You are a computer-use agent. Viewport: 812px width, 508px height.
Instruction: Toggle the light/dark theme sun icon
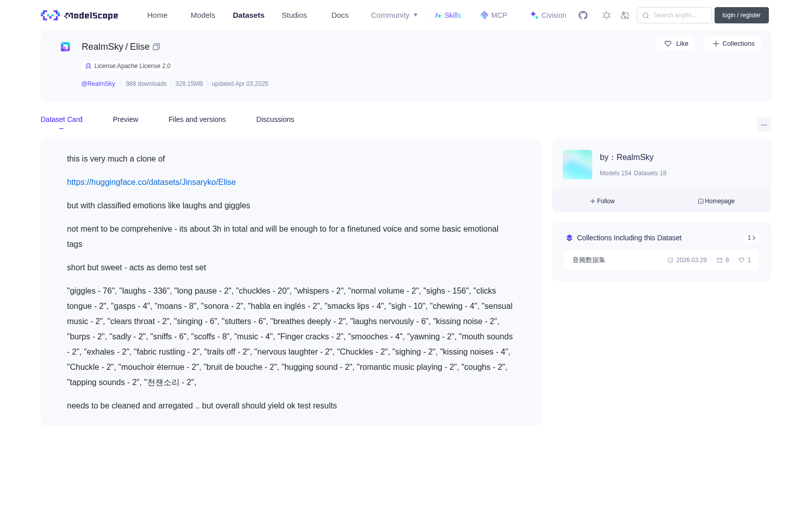(x=606, y=15)
